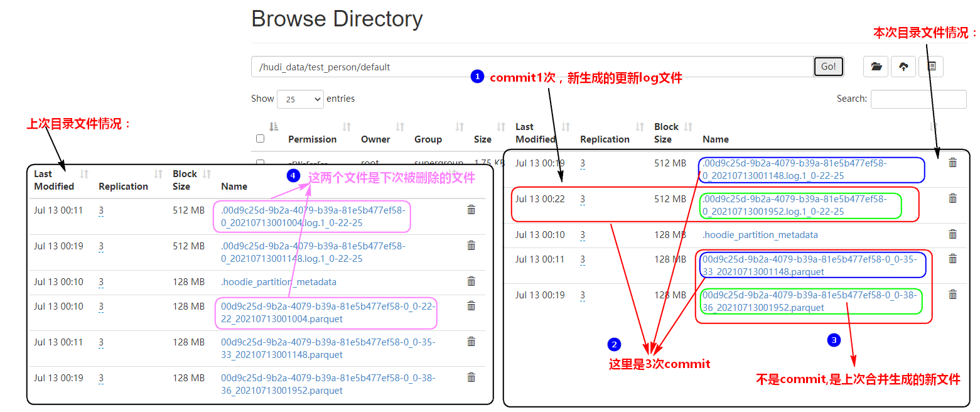Trash 001148.parquet in current (本次) listing
Viewport: 980px width, 412px height.
(952, 259)
